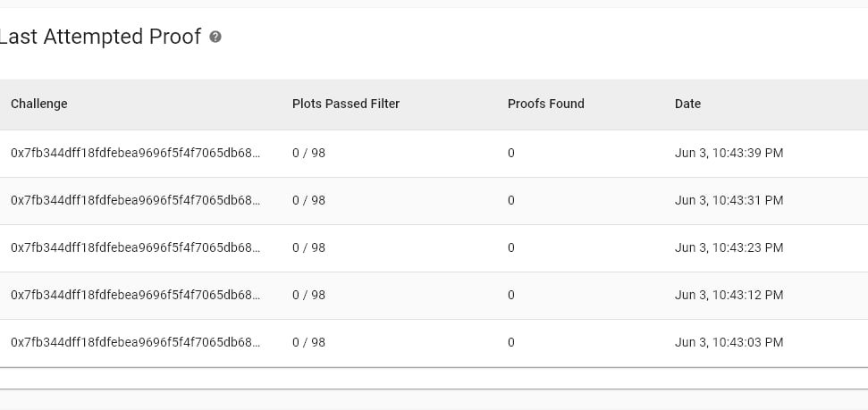The height and width of the screenshot is (410, 868).
Task: Click the Plots Passed Filter column header
Action: pyautogui.click(x=346, y=104)
